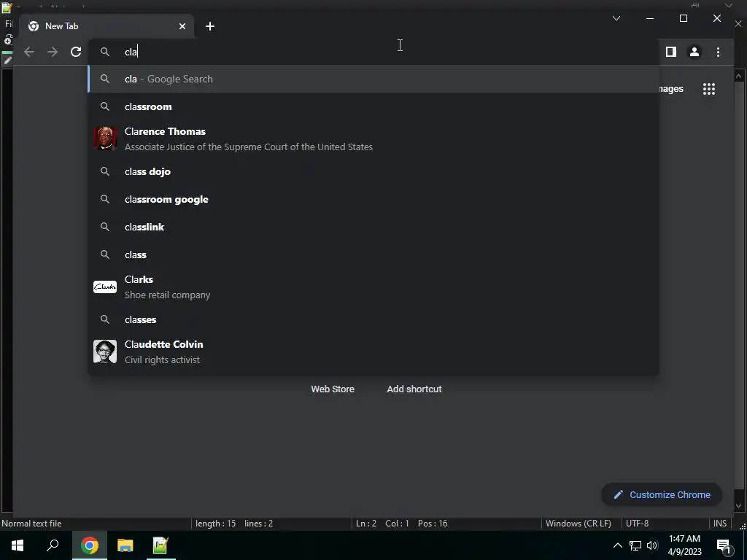This screenshot has width=747, height=560.
Task: Open File Explorer from the taskbar
Action: coord(125,545)
